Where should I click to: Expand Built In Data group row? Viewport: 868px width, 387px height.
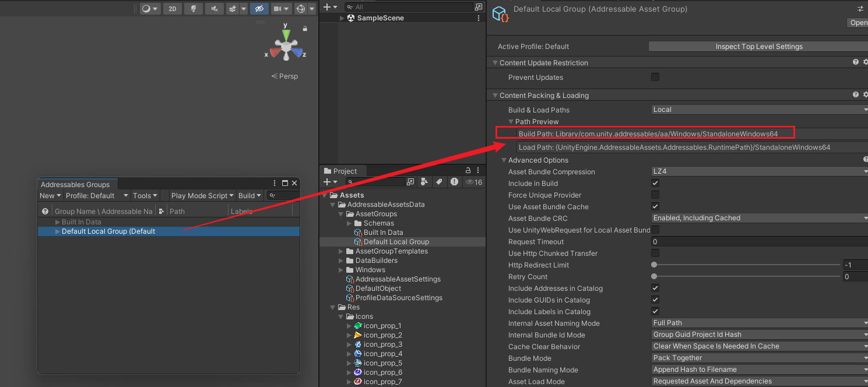(x=57, y=222)
